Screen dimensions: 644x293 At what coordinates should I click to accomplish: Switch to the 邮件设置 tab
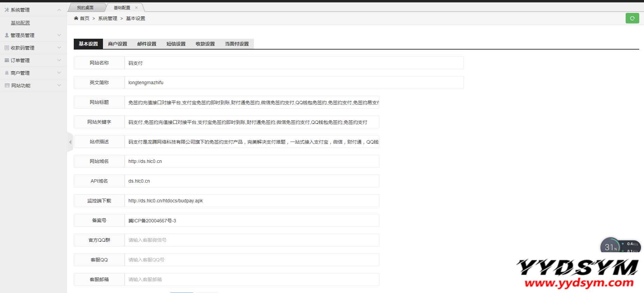click(147, 44)
